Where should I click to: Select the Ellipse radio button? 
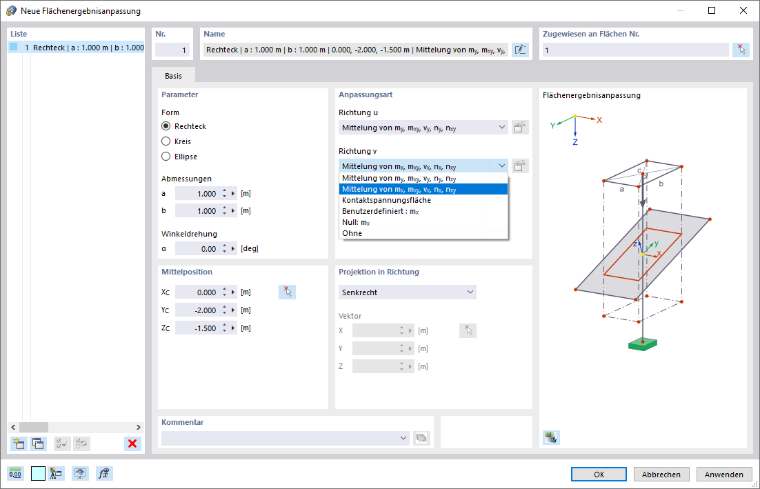coord(166,157)
